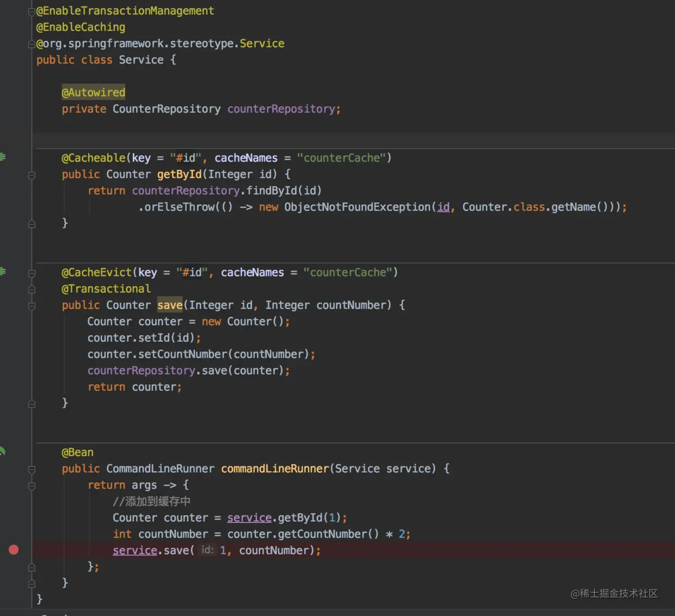Click fold marker beside @Transactional annotation

[32, 289]
